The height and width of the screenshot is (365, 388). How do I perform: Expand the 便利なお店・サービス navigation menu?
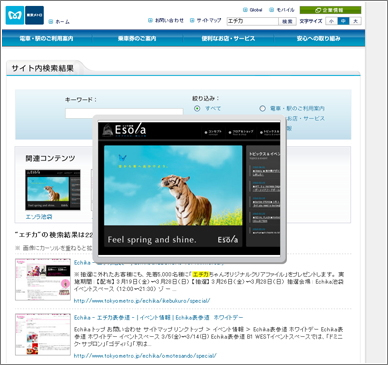point(228,38)
